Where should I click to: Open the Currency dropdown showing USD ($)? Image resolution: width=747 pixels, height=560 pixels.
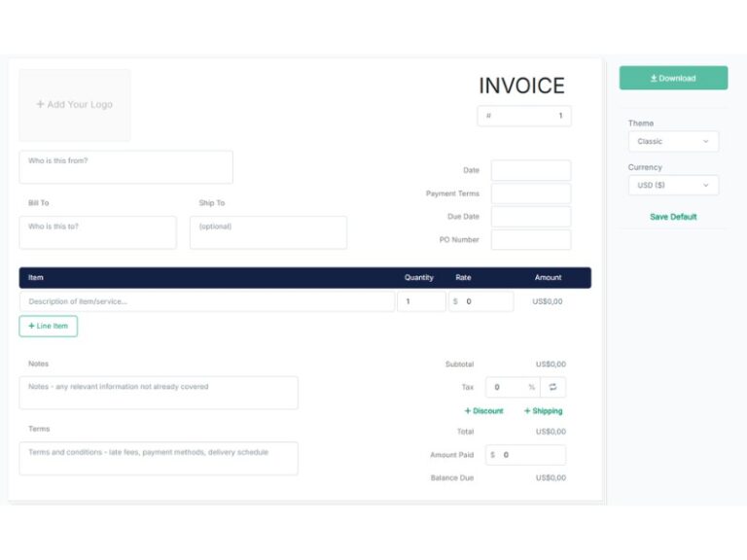pyautogui.click(x=673, y=185)
